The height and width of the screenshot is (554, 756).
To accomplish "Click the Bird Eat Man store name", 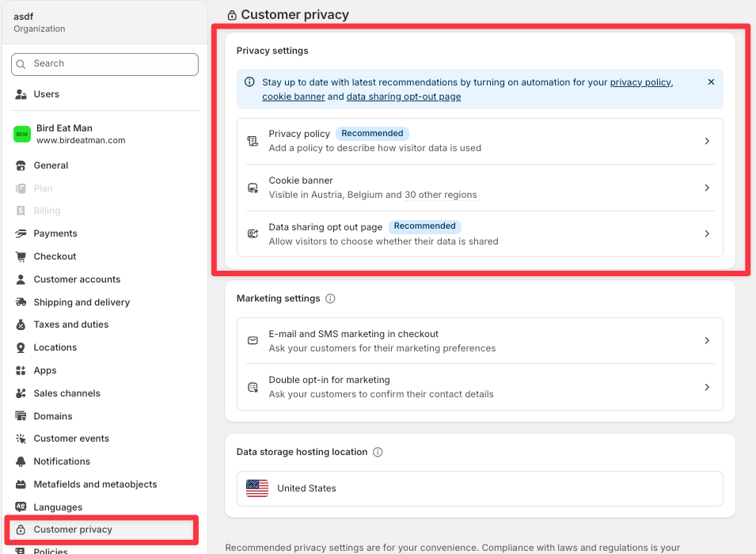I will (64, 128).
